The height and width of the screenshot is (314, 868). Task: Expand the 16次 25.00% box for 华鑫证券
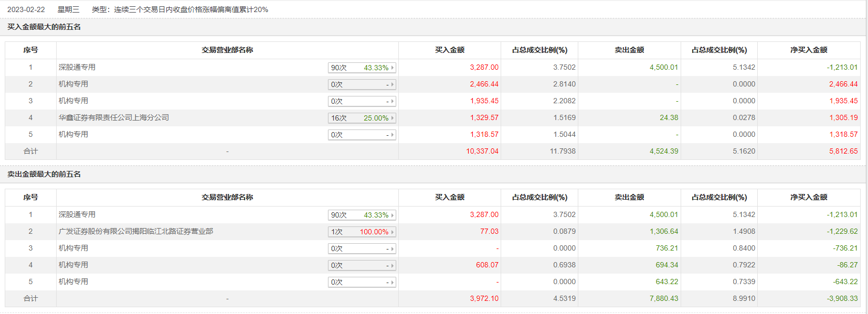tap(362, 118)
